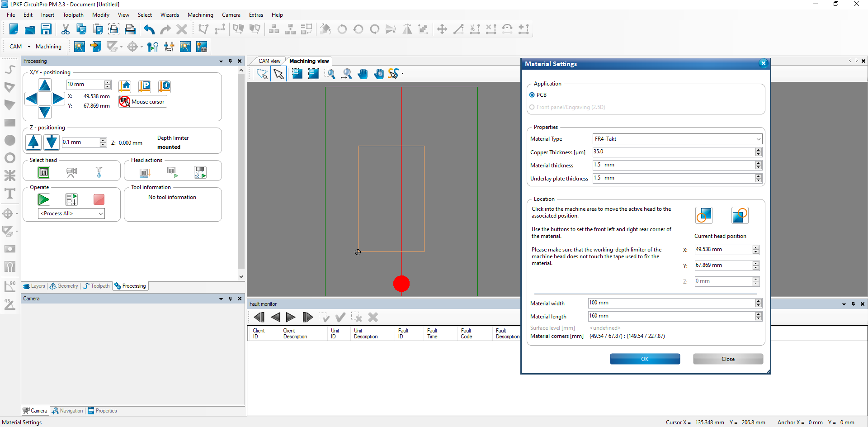Click the red Stop processing icon
This screenshot has width=868, height=427.
99,199
